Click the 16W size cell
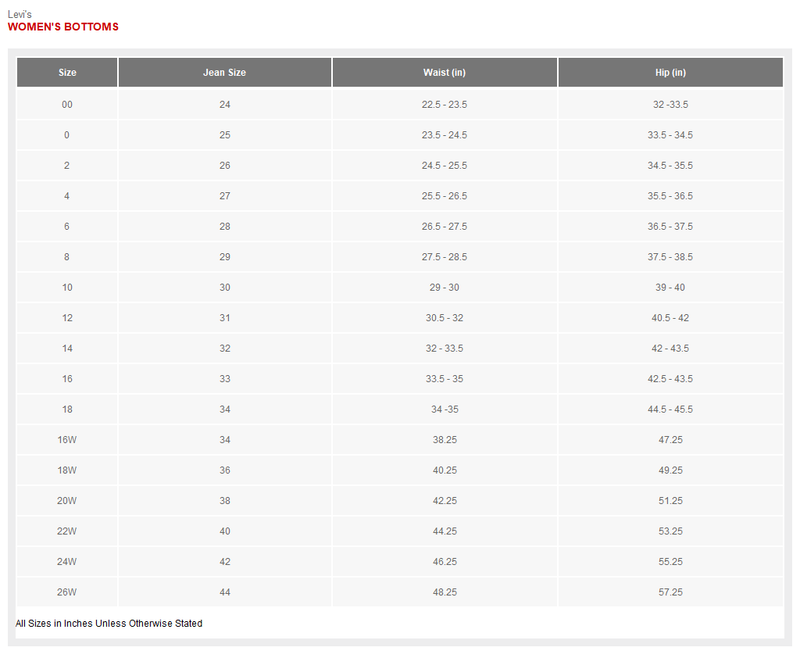This screenshot has height=658, width=800. point(67,440)
